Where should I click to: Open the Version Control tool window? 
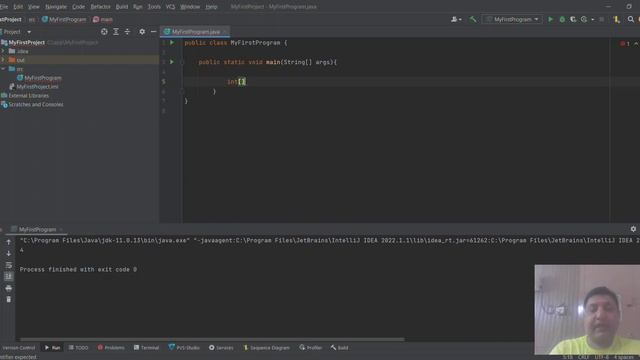(x=18, y=348)
